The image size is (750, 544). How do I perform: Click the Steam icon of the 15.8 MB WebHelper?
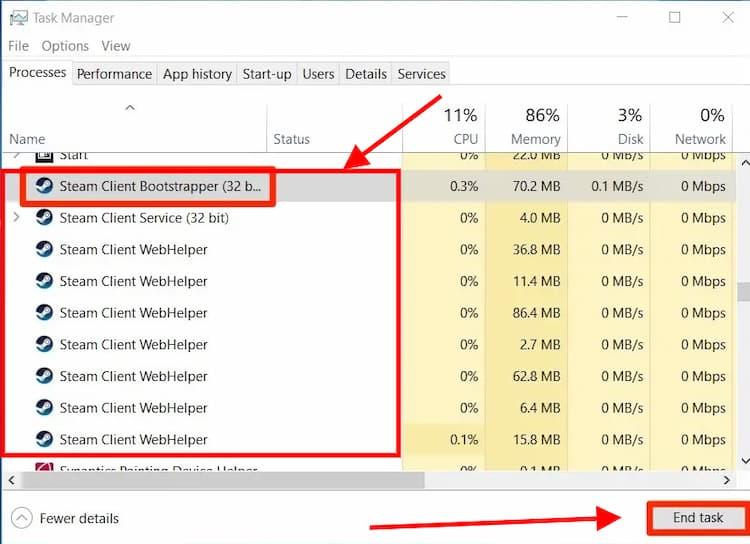point(44,439)
